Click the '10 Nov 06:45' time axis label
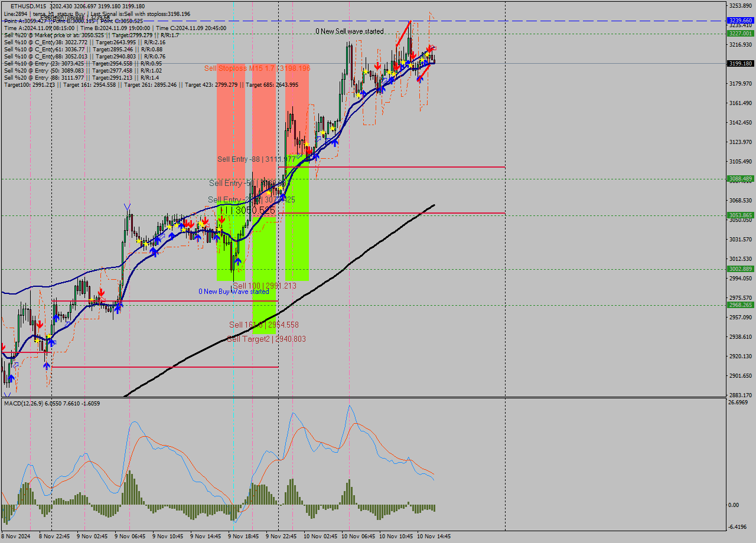The image size is (756, 543). [x=359, y=537]
